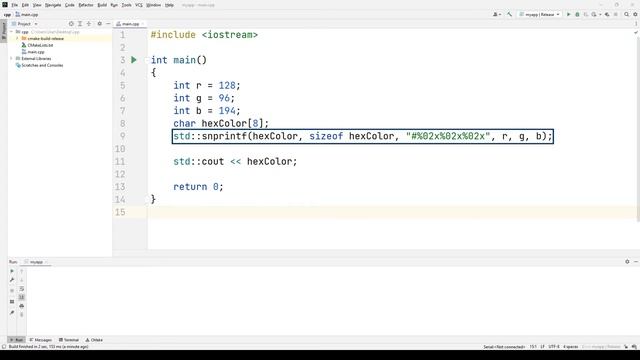Open the Help menu
Image resolution: width=640 pixels, height=360 pixels.
[169, 5]
